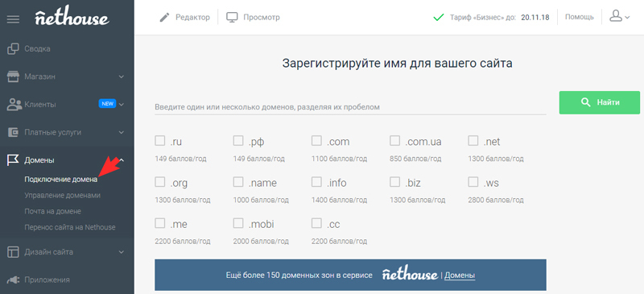Open the dropdown arrow next to profile
The width and height of the screenshot is (644, 294).
pos(627,18)
